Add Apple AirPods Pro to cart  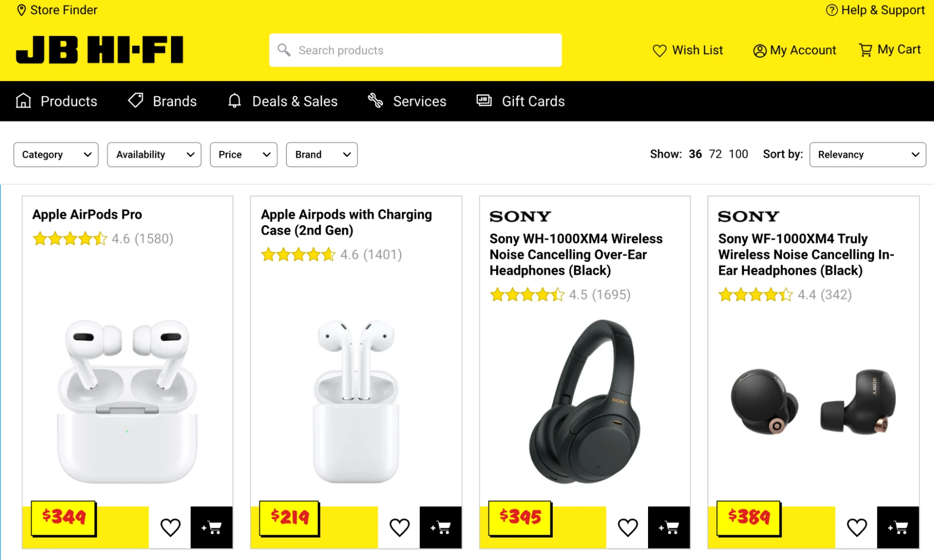pyautogui.click(x=211, y=527)
